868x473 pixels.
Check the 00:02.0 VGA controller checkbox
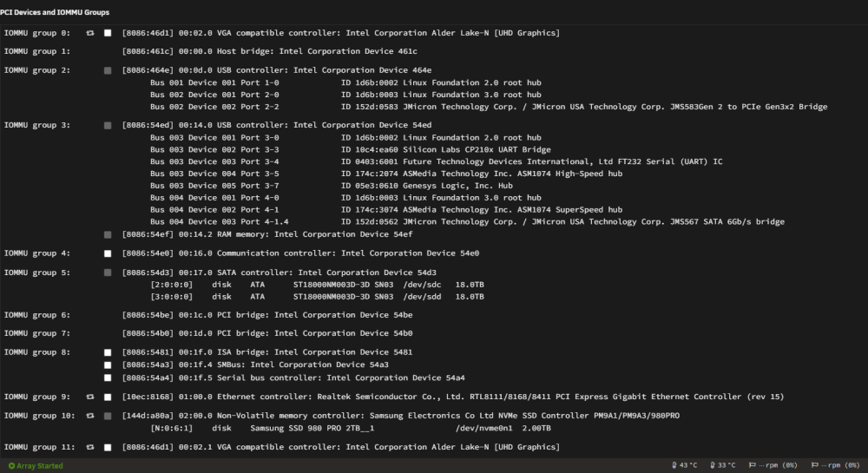point(108,33)
